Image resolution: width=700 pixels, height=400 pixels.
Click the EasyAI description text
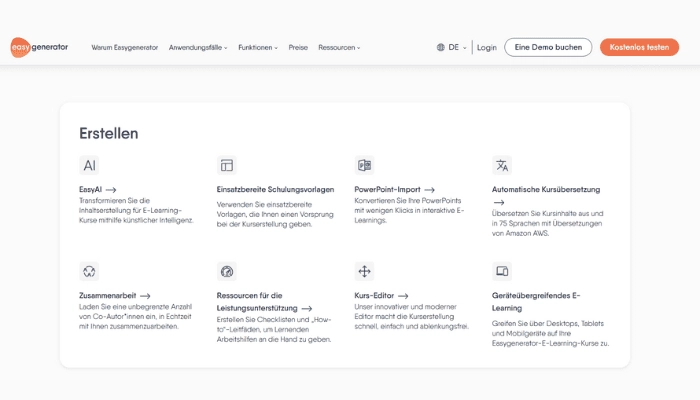137,210
